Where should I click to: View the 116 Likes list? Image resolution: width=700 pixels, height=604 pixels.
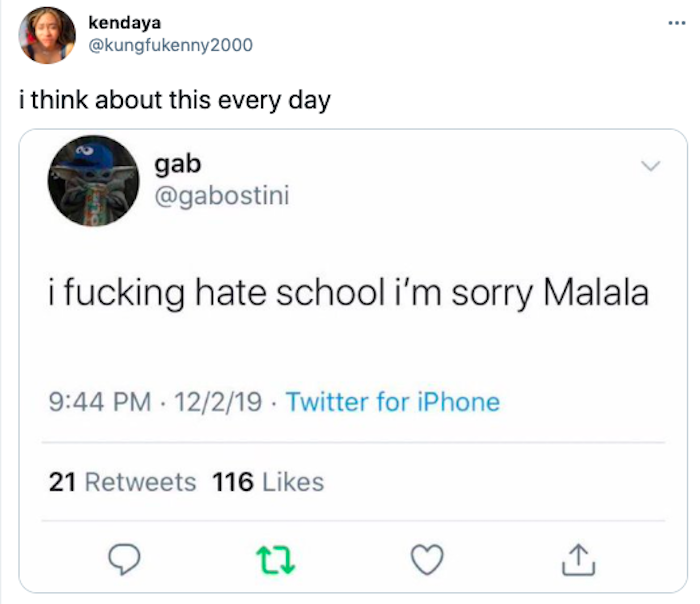pyautogui.click(x=268, y=482)
